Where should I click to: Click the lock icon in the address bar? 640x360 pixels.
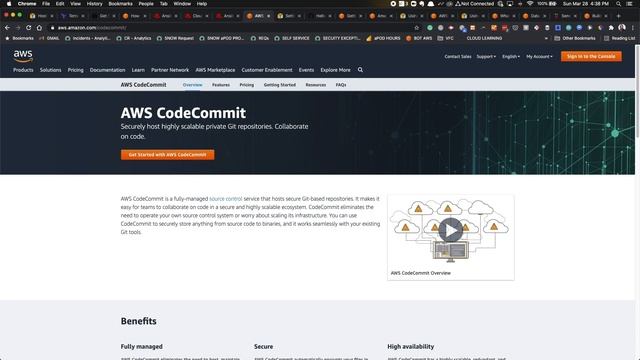click(52, 28)
